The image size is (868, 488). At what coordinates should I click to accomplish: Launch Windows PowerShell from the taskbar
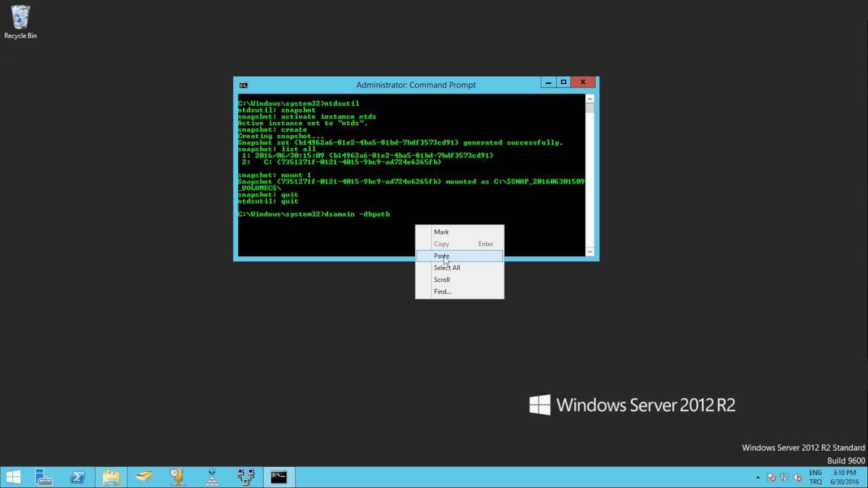(77, 476)
